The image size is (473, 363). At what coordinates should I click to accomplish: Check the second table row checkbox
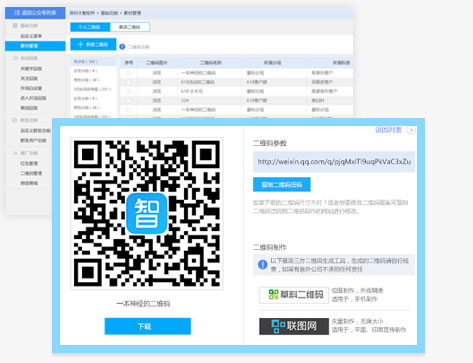tap(129, 82)
